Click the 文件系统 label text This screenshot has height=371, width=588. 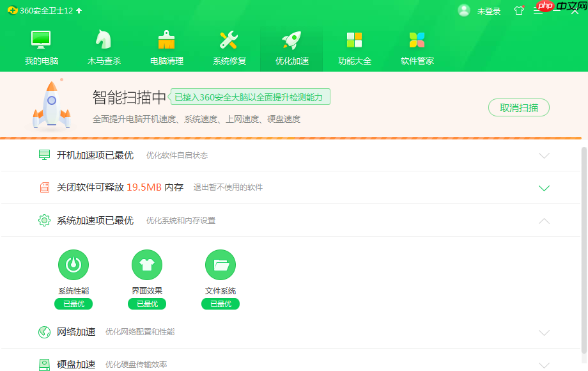(220, 290)
